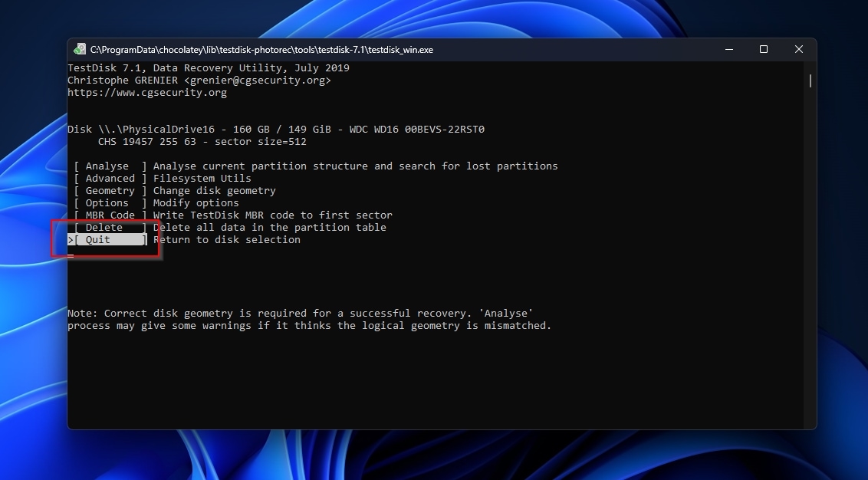Screen dimensions: 868x480
Task: Click the 'Disk \\.\PhysicalDrive16' info line
Action: pos(276,129)
